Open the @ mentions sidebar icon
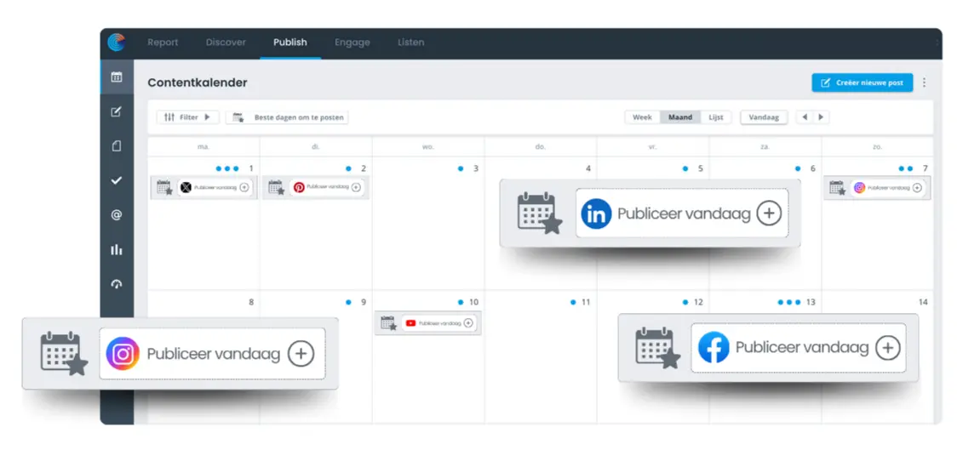Image resolution: width=980 pixels, height=467 pixels. tap(117, 215)
